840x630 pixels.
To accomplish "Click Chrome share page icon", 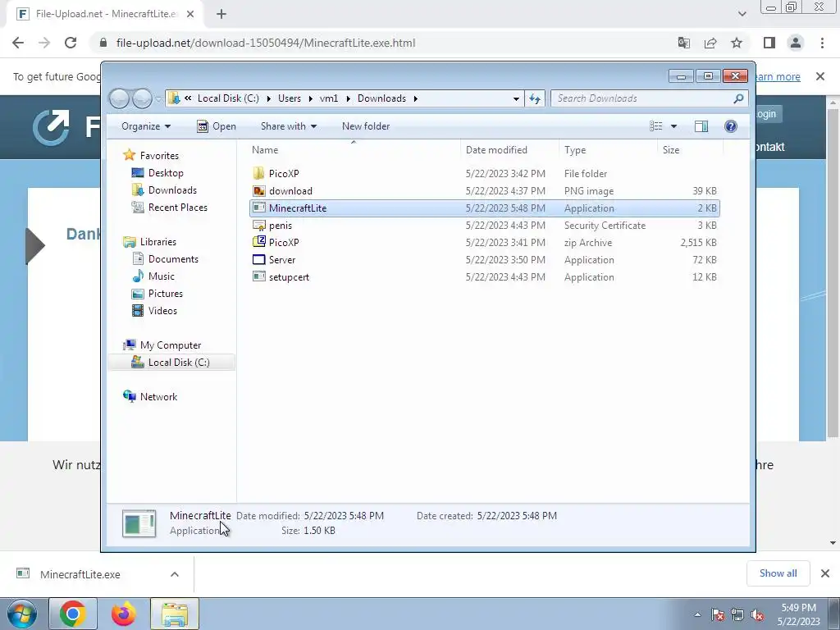I will [710, 43].
